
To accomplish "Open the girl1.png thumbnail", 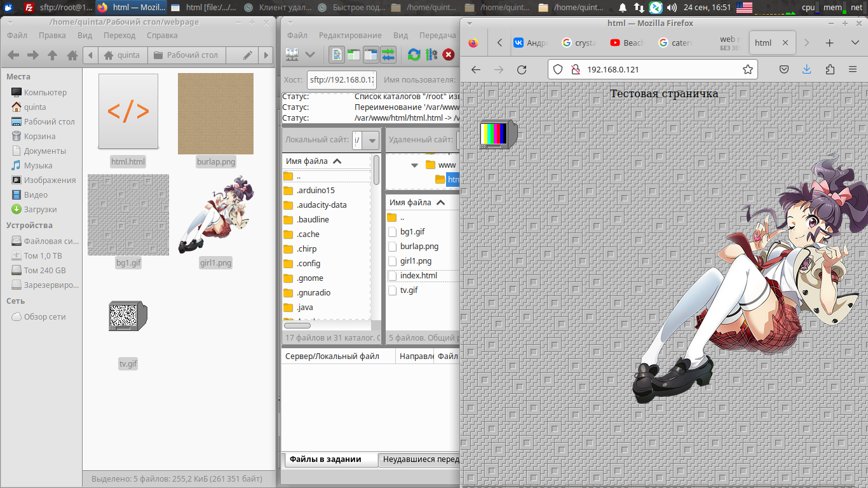I will (215, 216).
